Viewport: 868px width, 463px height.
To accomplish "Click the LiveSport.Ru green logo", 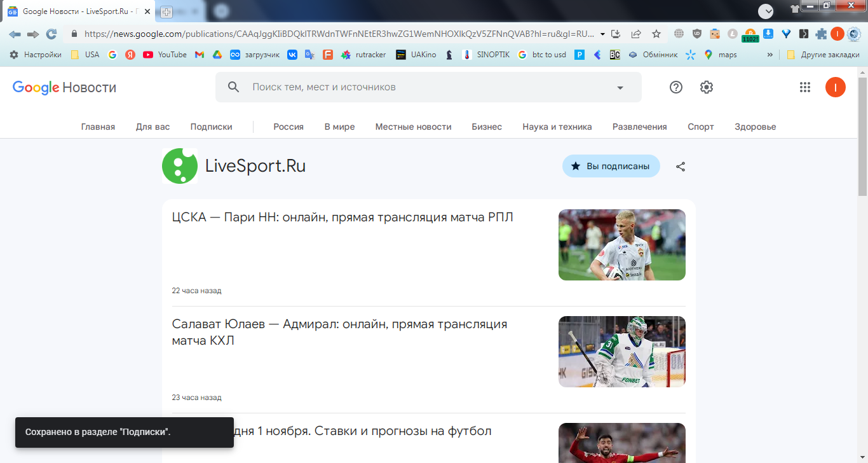I will click(180, 166).
